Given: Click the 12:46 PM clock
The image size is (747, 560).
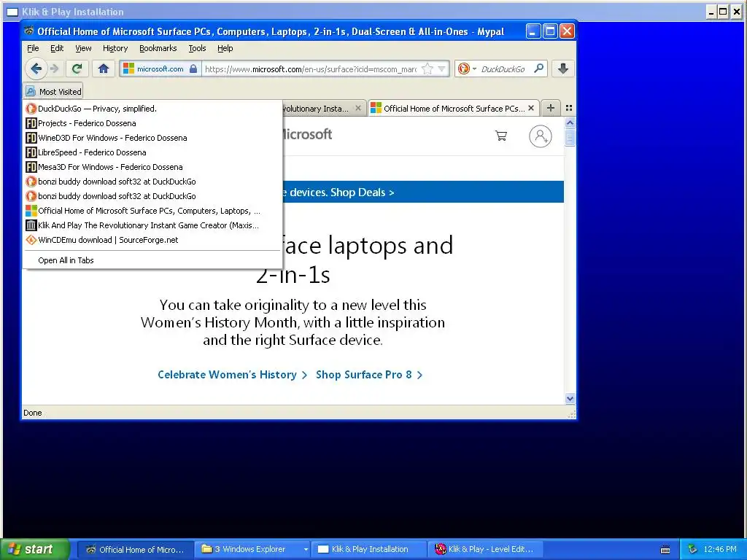Looking at the screenshot, I should 720,550.
